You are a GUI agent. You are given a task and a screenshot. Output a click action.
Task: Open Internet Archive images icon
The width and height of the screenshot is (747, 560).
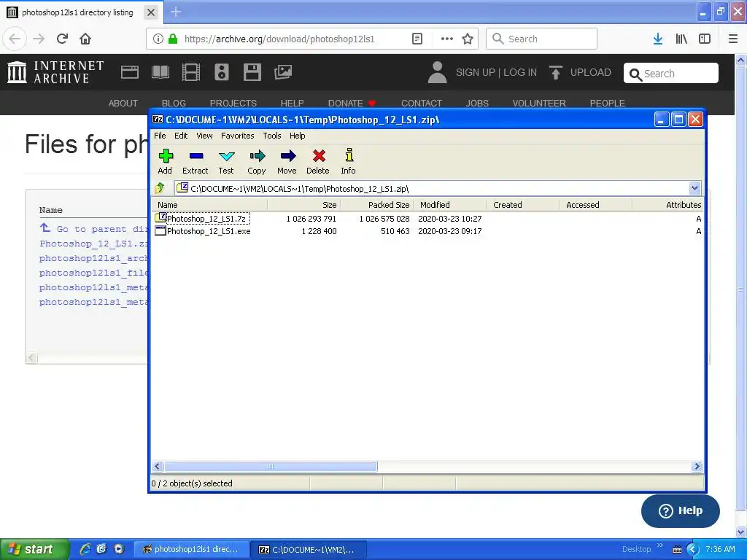pos(283,72)
